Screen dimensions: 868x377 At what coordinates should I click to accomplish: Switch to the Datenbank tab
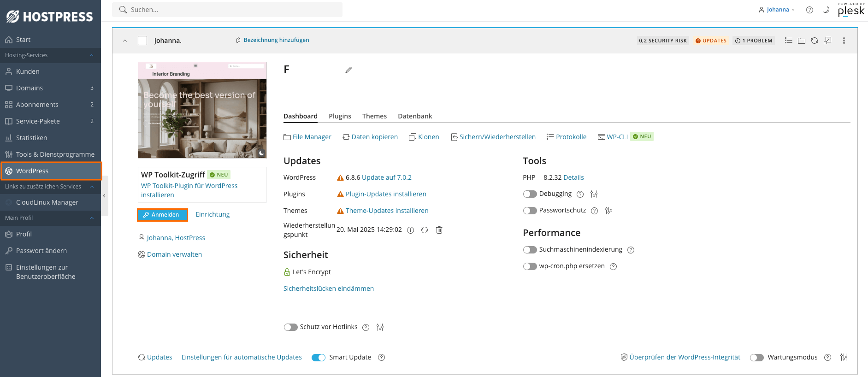(415, 116)
